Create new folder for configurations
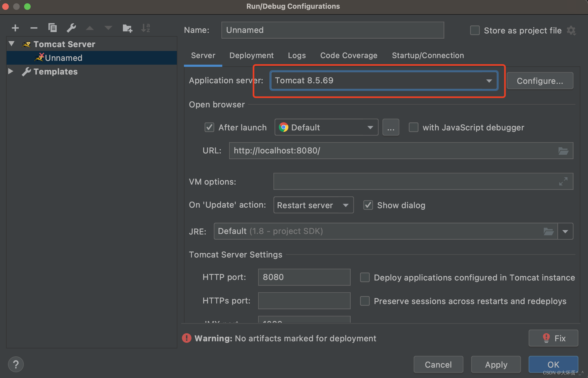588x378 pixels. tap(127, 28)
